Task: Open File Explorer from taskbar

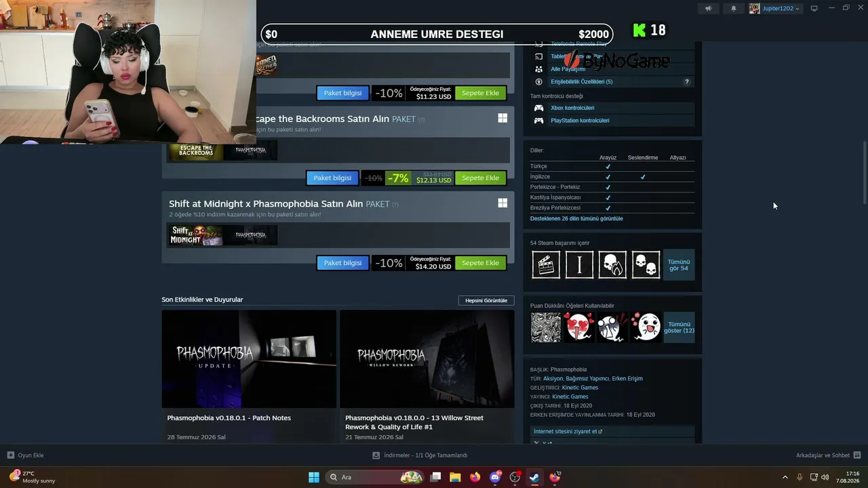Action: 455,477
